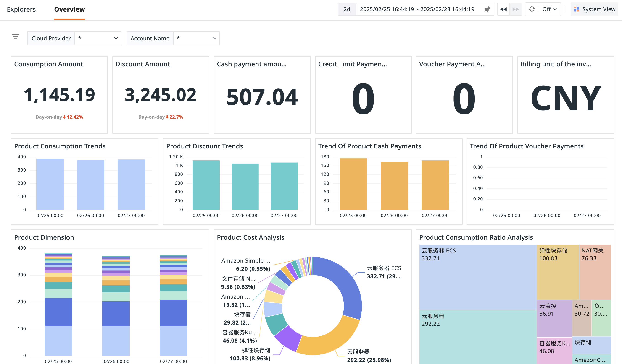622x364 pixels.
Task: Open the Off auto-refresh dropdown
Action: point(549,9)
